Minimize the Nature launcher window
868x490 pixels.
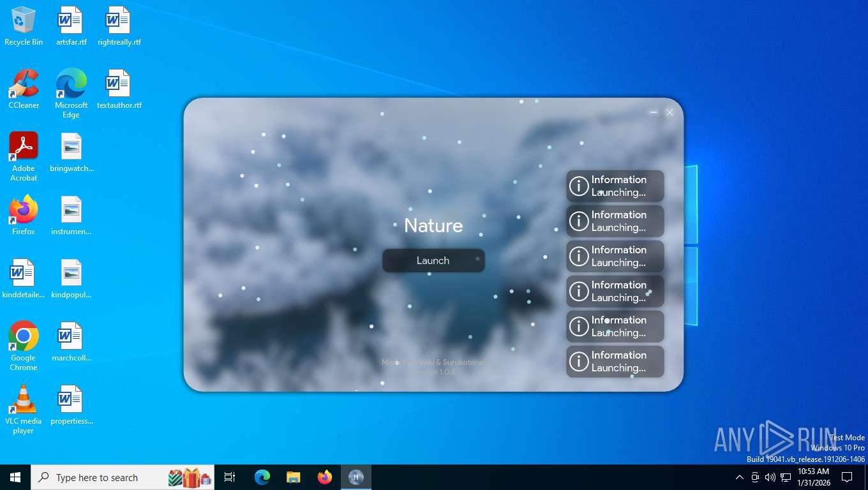[653, 112]
